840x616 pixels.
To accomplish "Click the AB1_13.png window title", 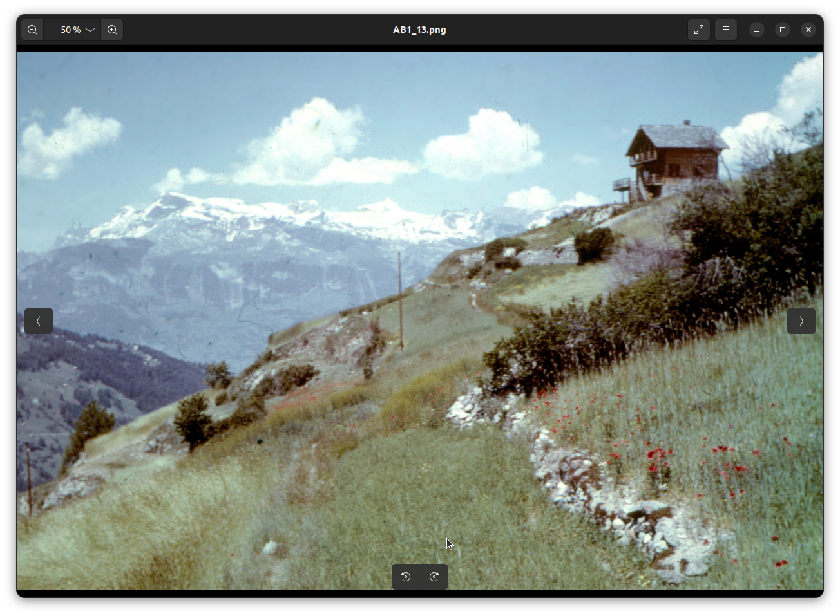I will [x=419, y=30].
